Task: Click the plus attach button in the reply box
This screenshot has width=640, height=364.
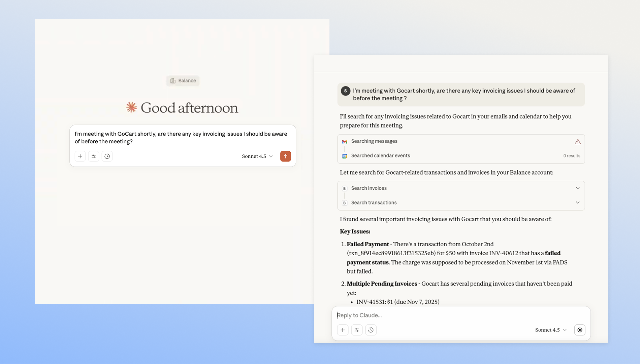Action: (343, 330)
